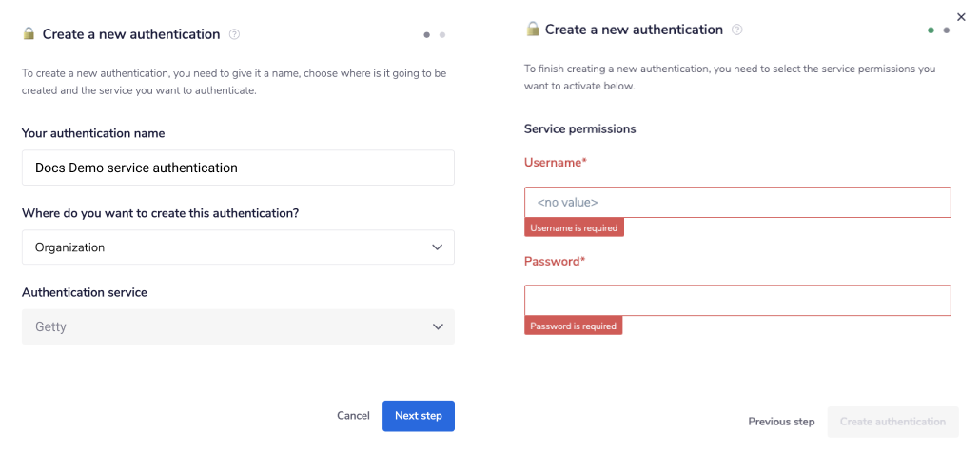Click the Create authentication button
This screenshot has height=454, width=980.
tap(892, 422)
